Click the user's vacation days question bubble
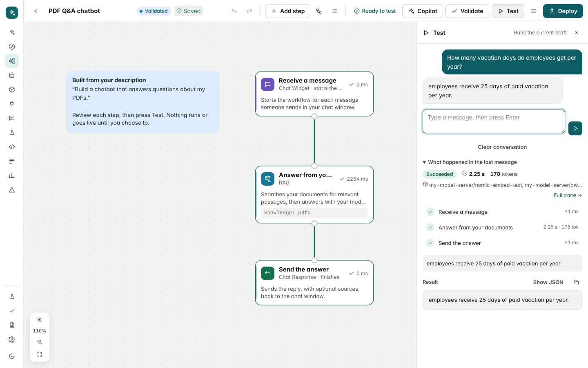The height and width of the screenshot is (368, 588). [512, 62]
